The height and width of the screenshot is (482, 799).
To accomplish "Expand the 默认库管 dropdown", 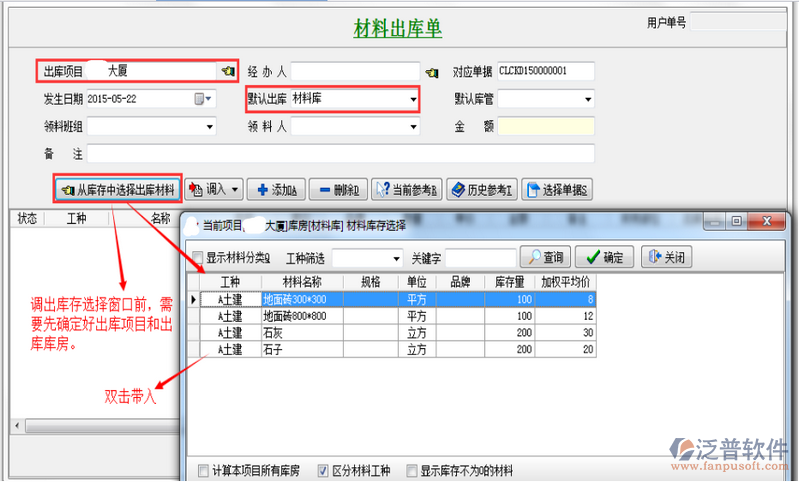I will click(588, 99).
